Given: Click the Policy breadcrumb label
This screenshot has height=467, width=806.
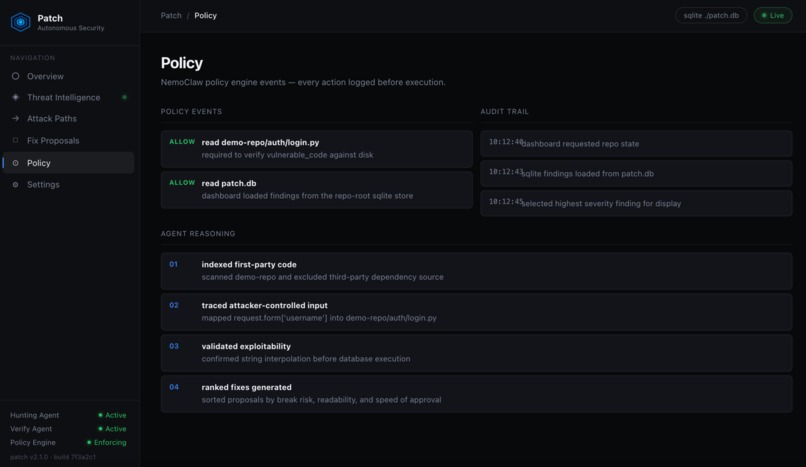Looking at the screenshot, I should pyautogui.click(x=206, y=15).
